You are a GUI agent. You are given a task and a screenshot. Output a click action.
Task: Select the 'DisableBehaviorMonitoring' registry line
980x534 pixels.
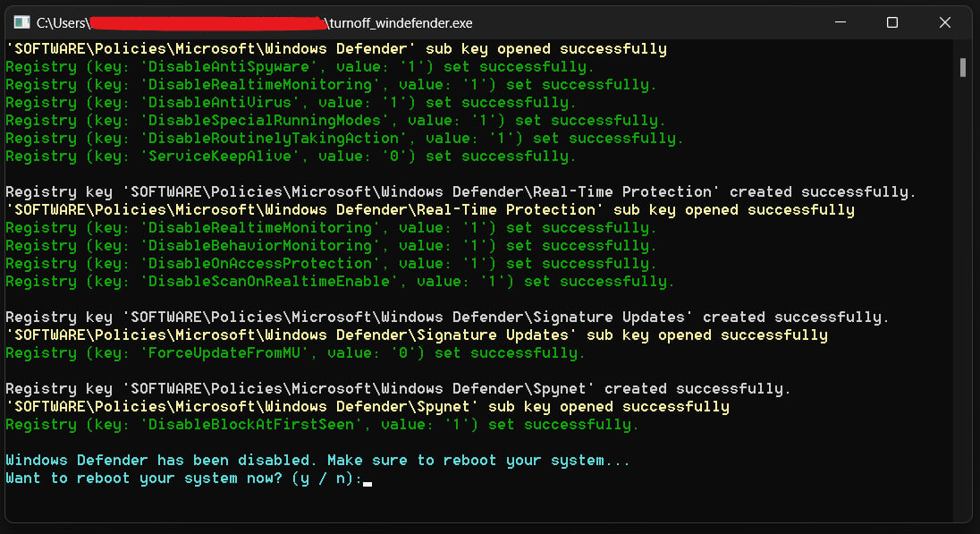click(x=331, y=246)
